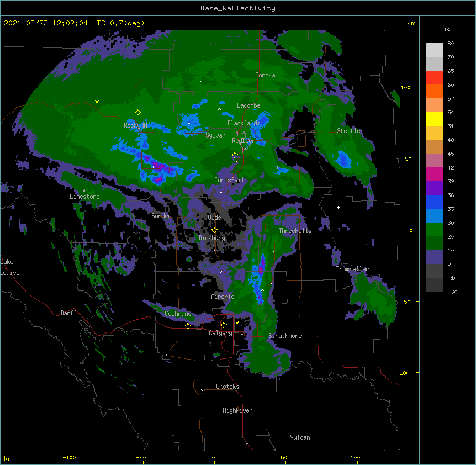
Task: Select the yellow diamond marker between Olds and Didsbury
Action: pyautogui.click(x=214, y=230)
